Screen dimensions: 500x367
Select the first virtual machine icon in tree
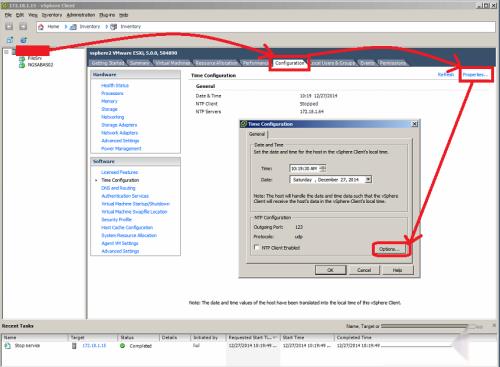[22, 59]
